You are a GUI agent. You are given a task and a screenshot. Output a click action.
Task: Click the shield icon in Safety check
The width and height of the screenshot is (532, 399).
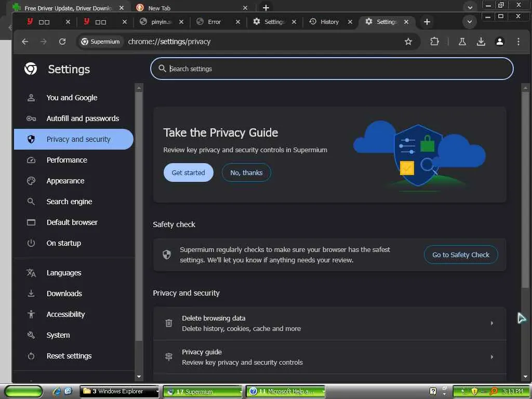tap(167, 255)
